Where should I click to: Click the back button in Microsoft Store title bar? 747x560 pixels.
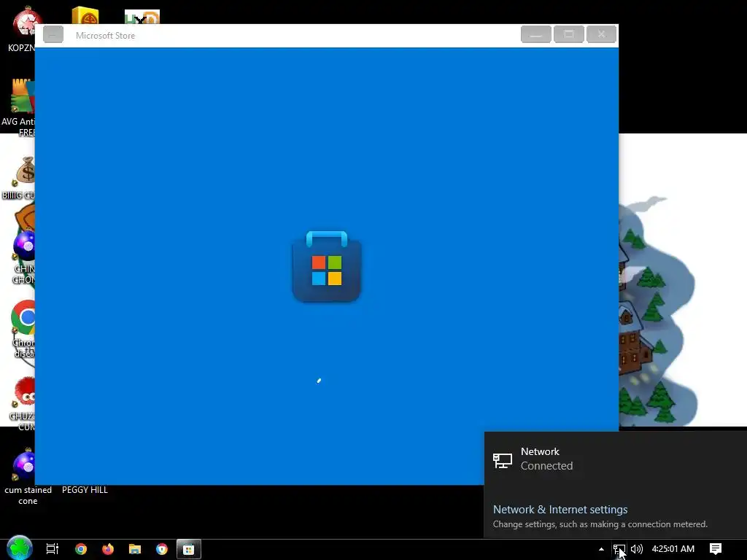coord(53,35)
